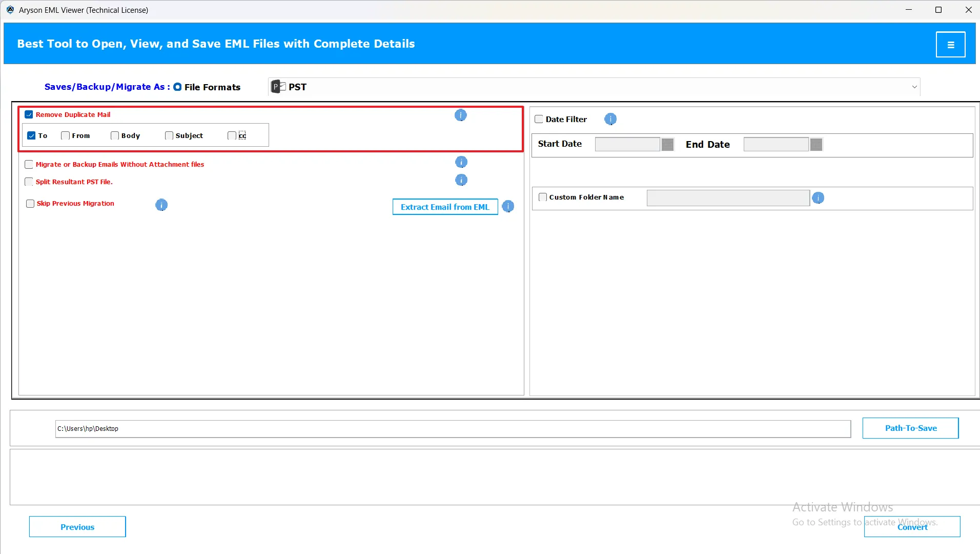Image resolution: width=980 pixels, height=554 pixels.
Task: Enable the From duplicate criteria checkbox
Action: point(65,136)
